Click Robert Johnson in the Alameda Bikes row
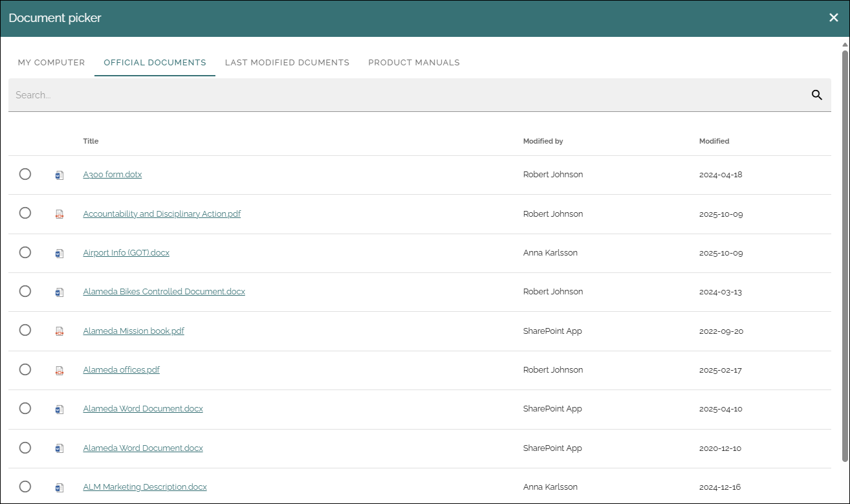The height and width of the screenshot is (504, 850). pos(553,292)
